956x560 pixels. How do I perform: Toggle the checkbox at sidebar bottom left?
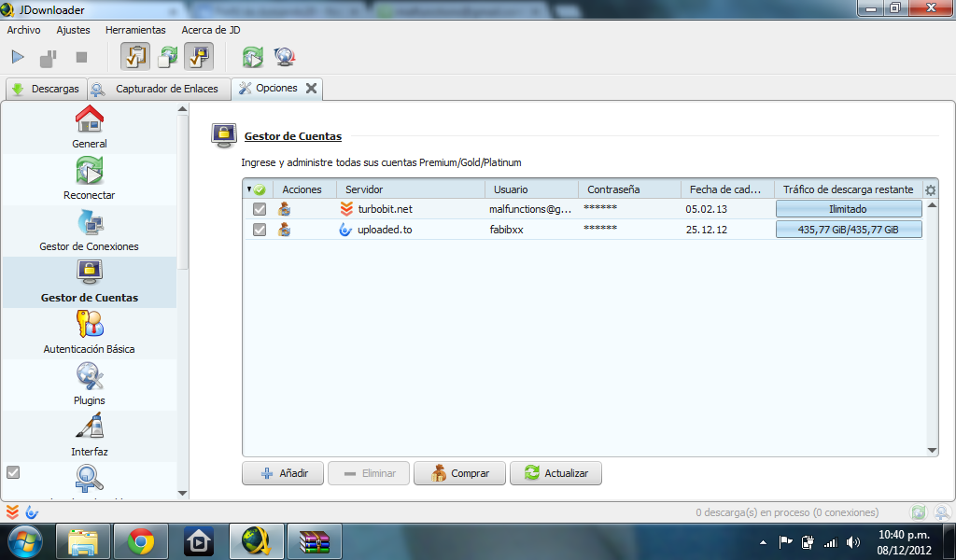(13, 474)
